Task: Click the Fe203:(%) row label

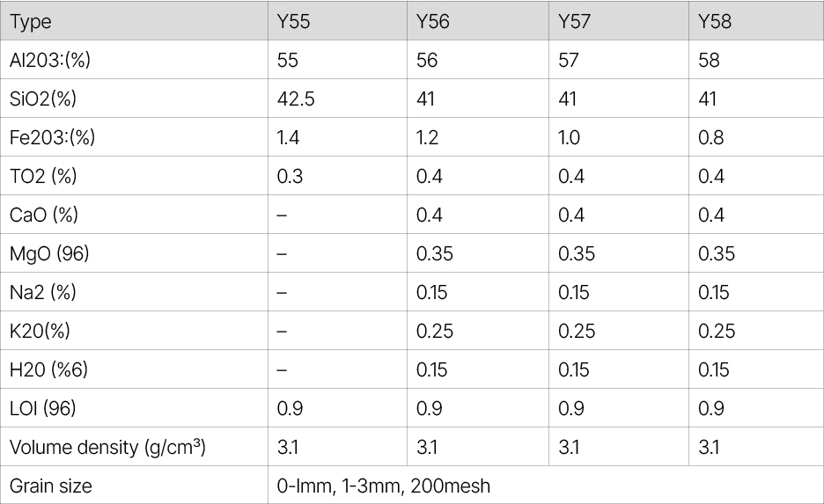Action: pyautogui.click(x=53, y=137)
